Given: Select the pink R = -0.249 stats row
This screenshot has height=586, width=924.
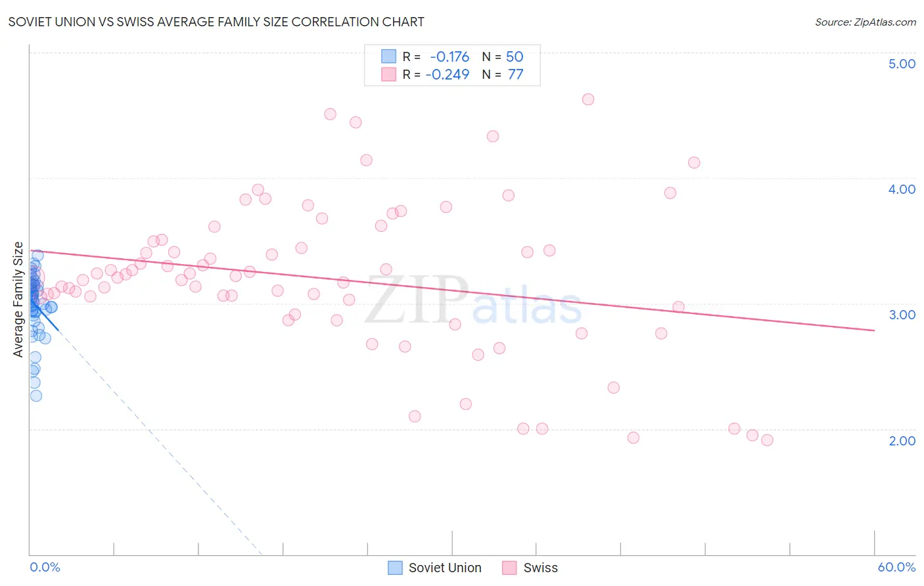Looking at the screenshot, I should (x=452, y=74).
